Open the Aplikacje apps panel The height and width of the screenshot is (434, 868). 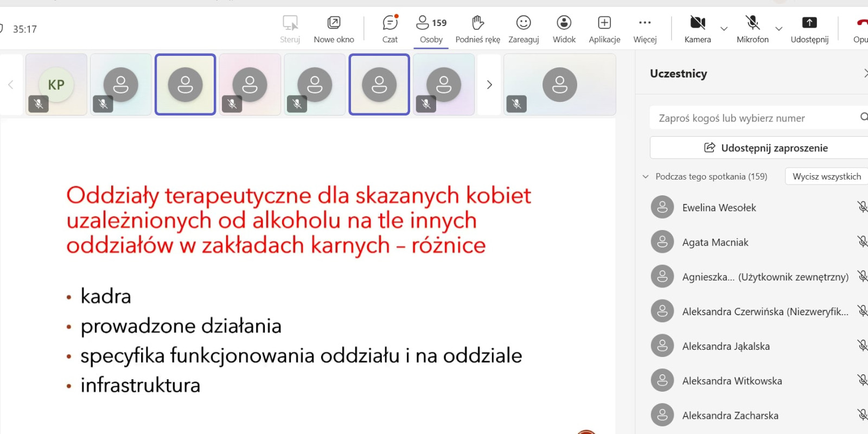[x=604, y=29]
